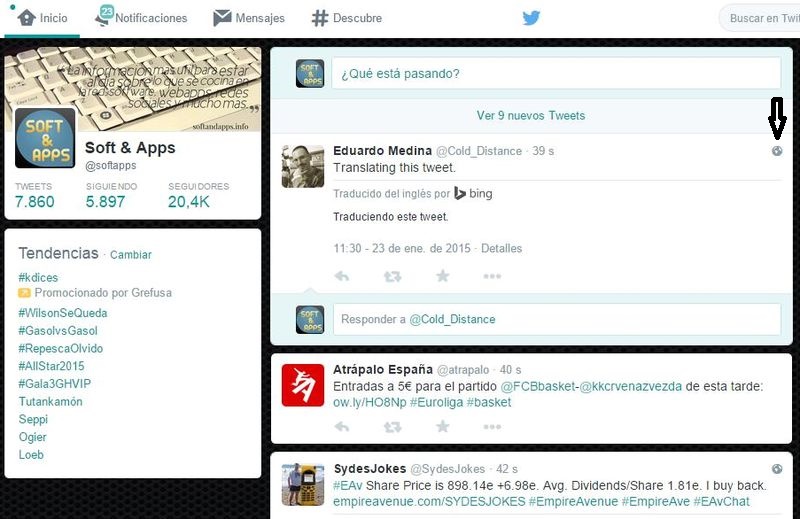Click the Inicio house icon
Viewport: 800px width, 519px height.
point(27,18)
